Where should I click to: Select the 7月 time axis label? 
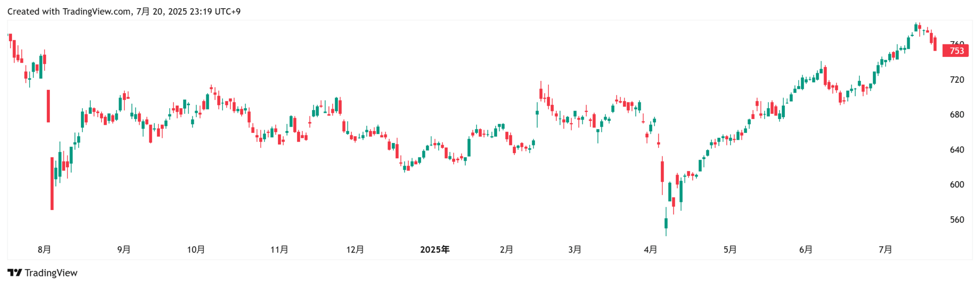tap(885, 250)
